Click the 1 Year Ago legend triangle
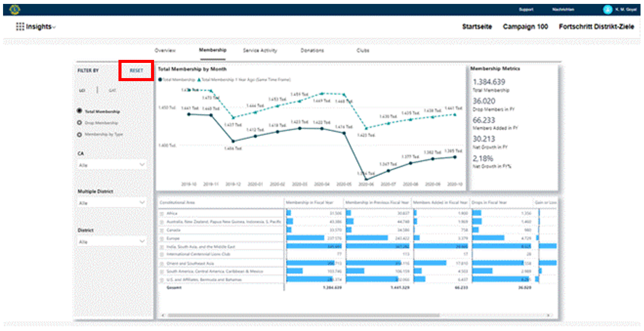Viewport: 644px width, 331px height. [x=199, y=80]
